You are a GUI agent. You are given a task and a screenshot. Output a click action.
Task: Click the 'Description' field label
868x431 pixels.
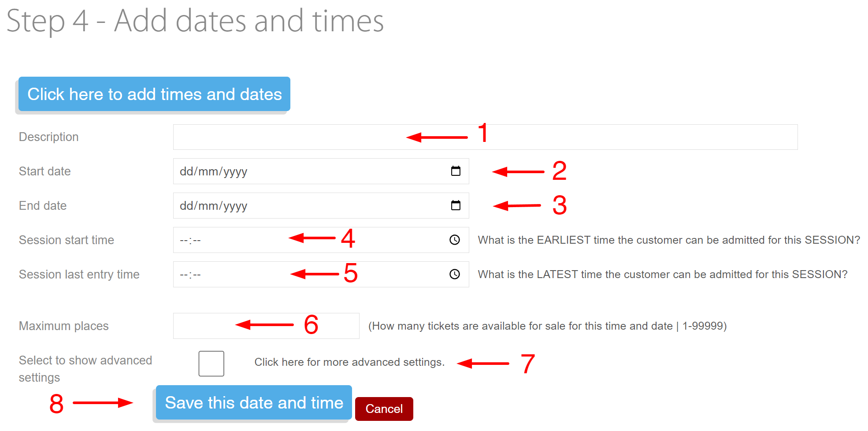pyautogui.click(x=48, y=137)
